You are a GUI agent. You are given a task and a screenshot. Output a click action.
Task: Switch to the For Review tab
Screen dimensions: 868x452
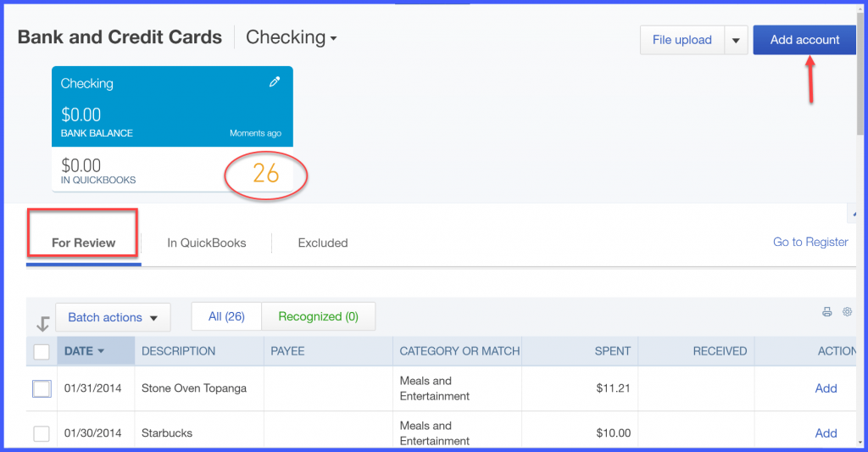[84, 243]
